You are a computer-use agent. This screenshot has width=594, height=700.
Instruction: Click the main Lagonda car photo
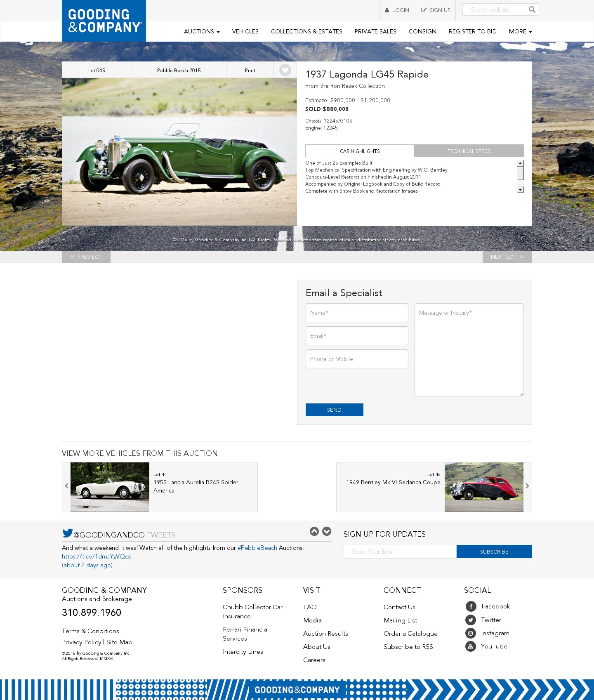click(179, 152)
